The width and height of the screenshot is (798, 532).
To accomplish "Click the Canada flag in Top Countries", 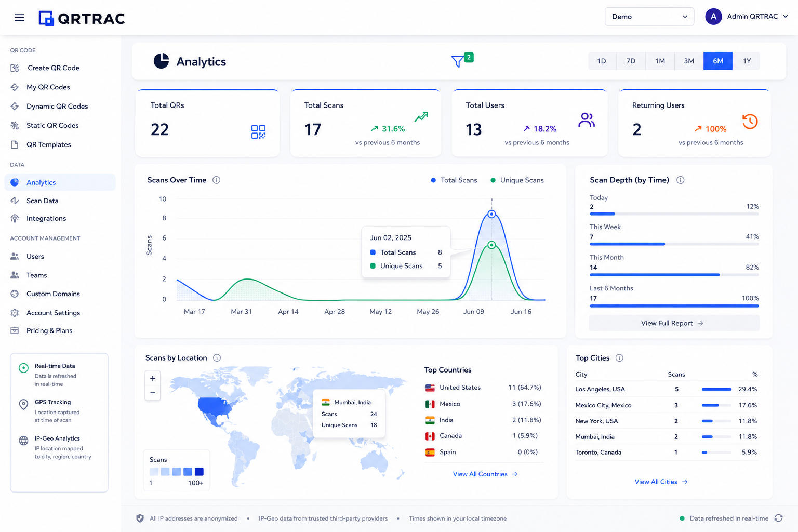I will (x=430, y=436).
